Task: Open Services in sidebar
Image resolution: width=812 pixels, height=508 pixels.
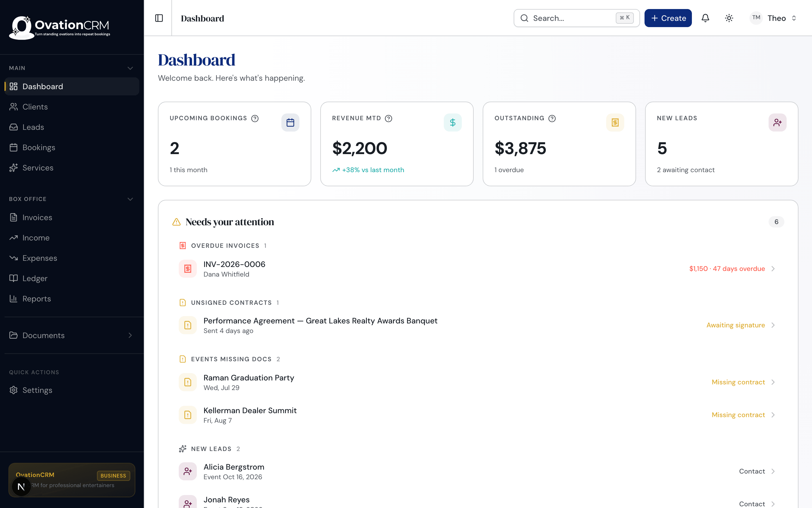Action: pos(72,168)
